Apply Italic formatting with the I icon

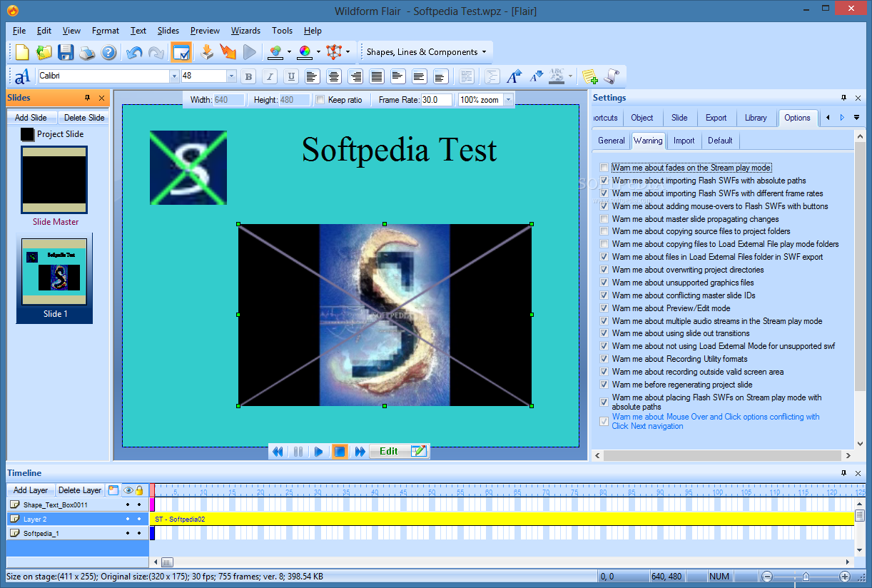coord(270,76)
